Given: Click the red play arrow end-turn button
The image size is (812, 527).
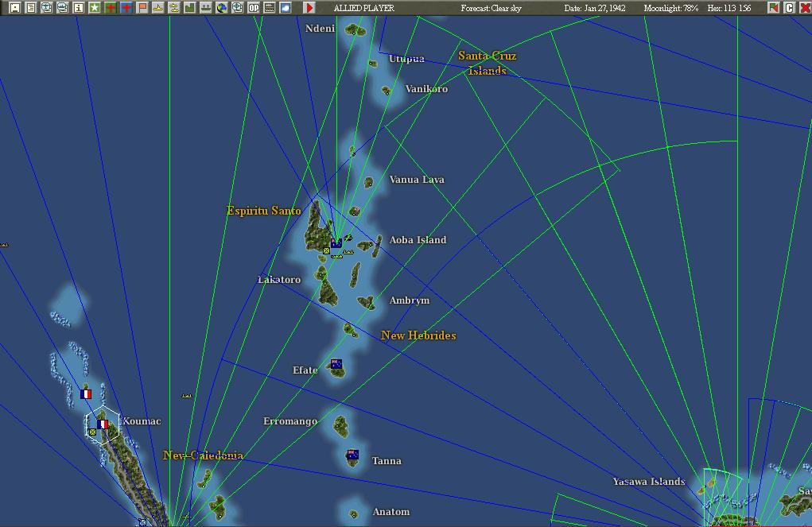Looking at the screenshot, I should [x=309, y=8].
